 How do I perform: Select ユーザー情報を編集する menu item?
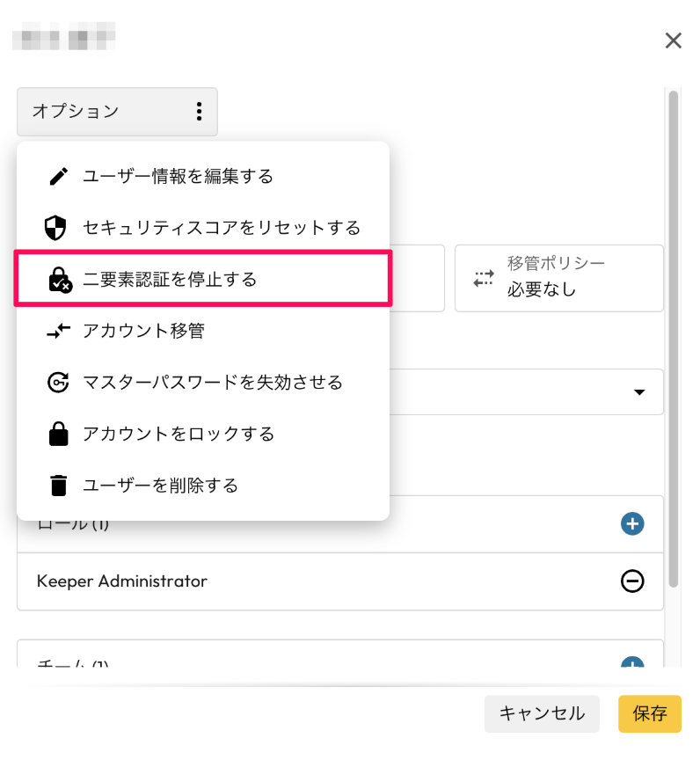pyautogui.click(x=203, y=177)
